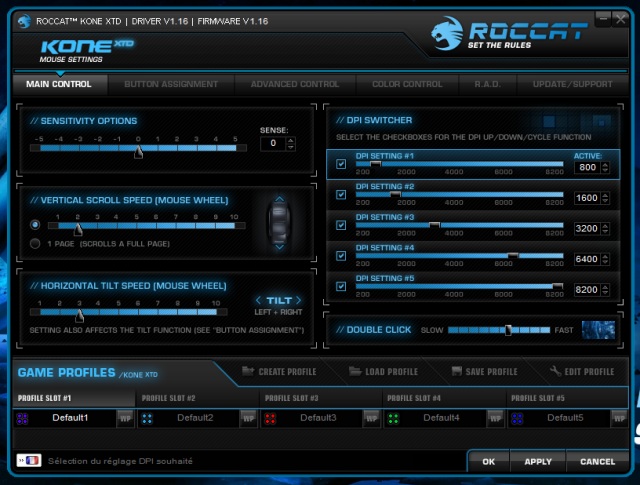
Task: Enable DPI Setting #1 checkbox
Action: (341, 164)
